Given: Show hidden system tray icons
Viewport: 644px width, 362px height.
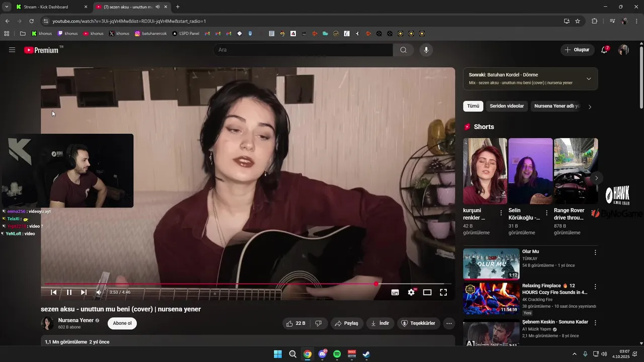Looking at the screenshot, I should tap(575, 354).
